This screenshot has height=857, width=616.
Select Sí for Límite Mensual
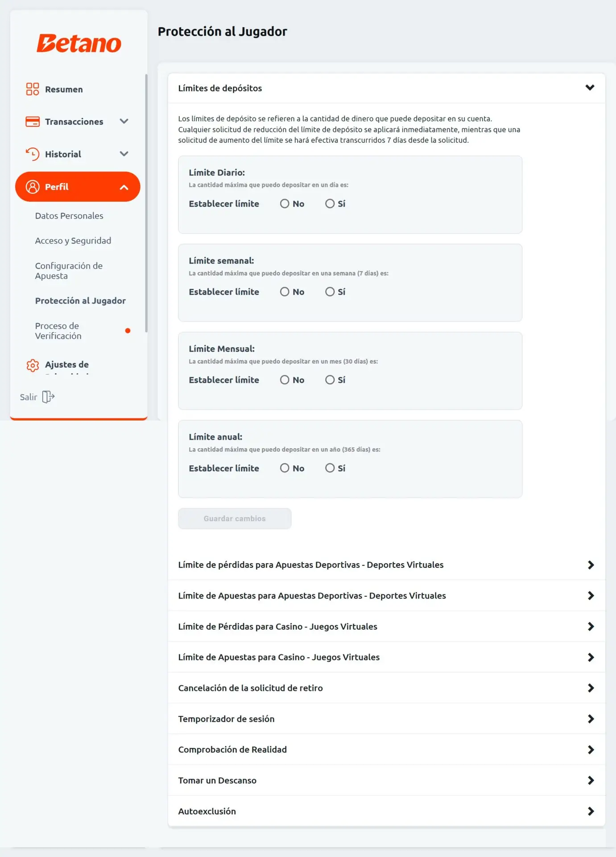pyautogui.click(x=330, y=380)
